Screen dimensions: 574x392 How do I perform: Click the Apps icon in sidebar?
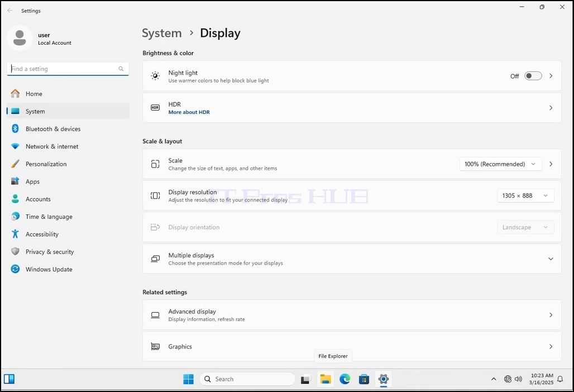pos(15,181)
